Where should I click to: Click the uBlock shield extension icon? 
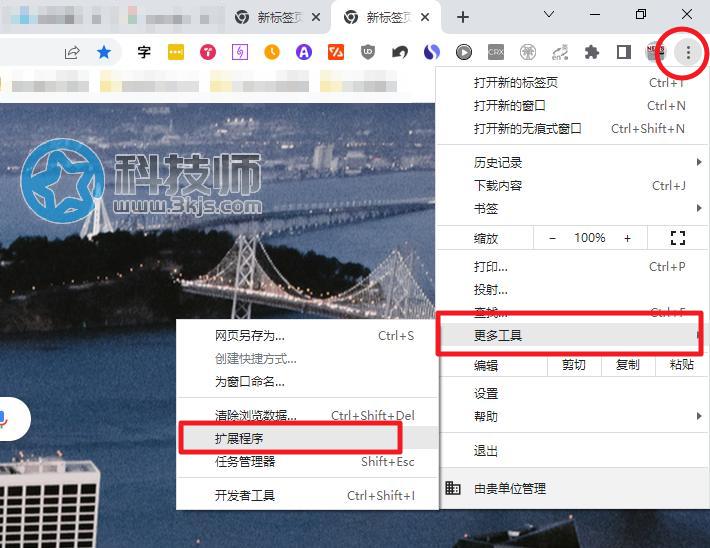point(368,53)
